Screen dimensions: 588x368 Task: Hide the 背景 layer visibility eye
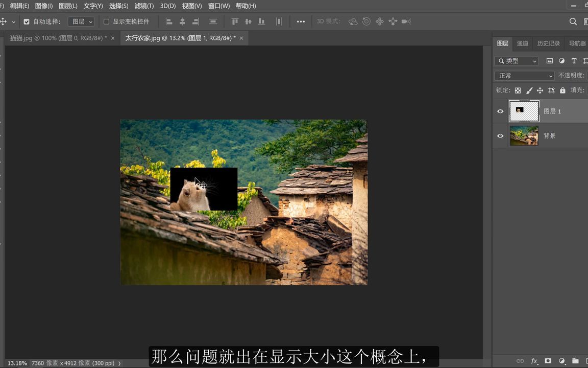500,135
